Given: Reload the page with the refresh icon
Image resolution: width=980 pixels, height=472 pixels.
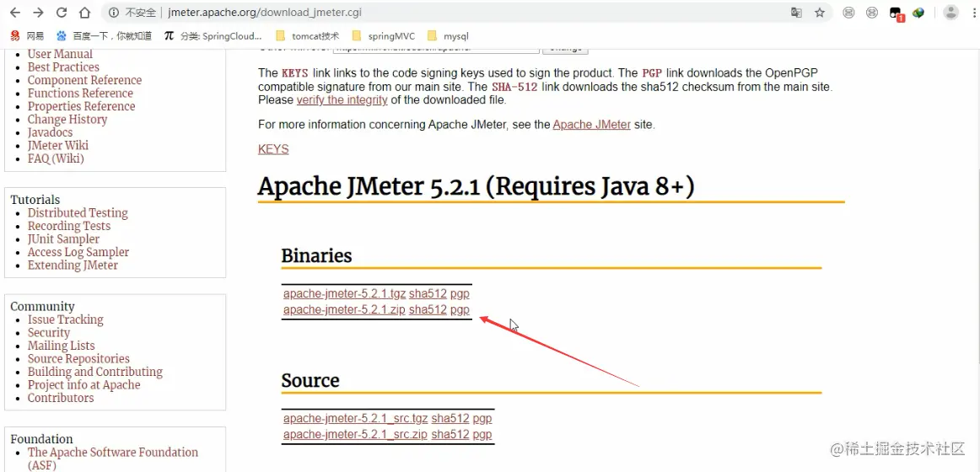Looking at the screenshot, I should click(x=62, y=13).
